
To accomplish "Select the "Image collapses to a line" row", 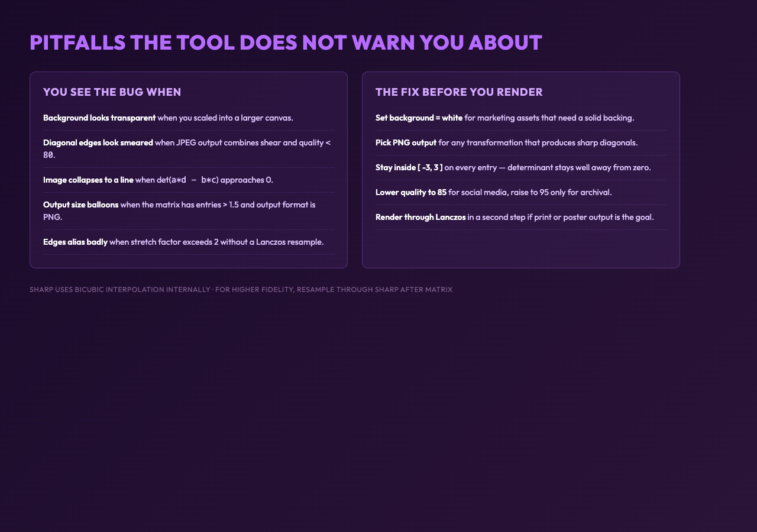I will tap(189, 180).
